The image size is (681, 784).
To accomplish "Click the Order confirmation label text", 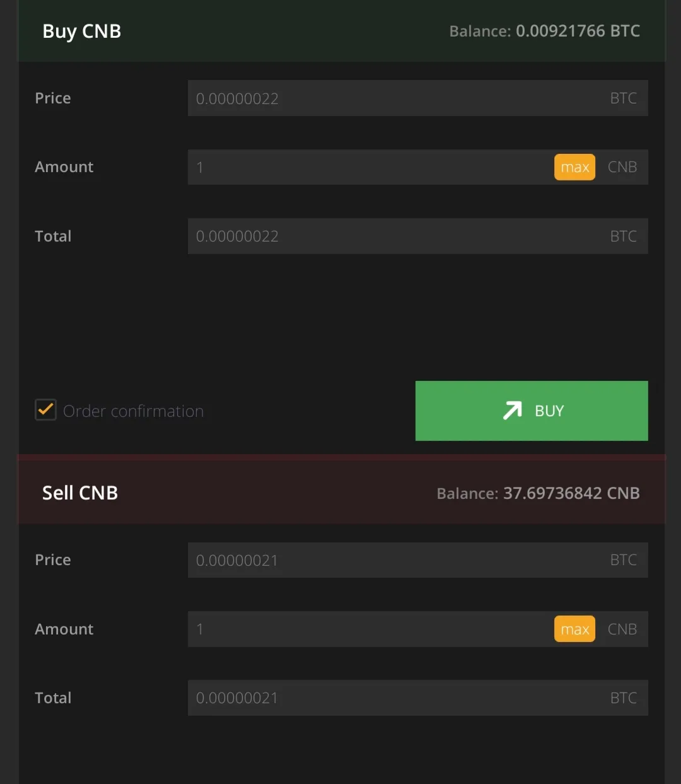I will (x=133, y=411).
